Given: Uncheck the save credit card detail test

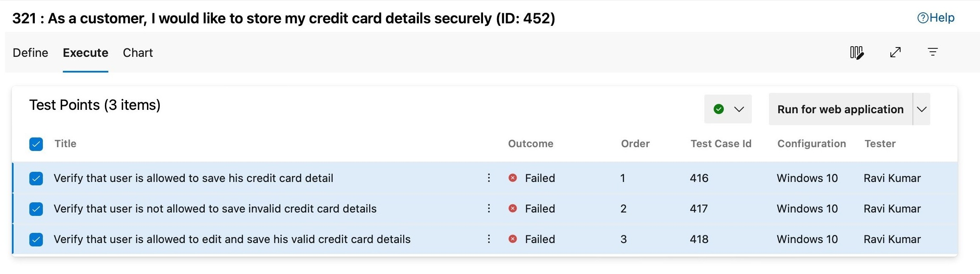Looking at the screenshot, I should (x=36, y=179).
